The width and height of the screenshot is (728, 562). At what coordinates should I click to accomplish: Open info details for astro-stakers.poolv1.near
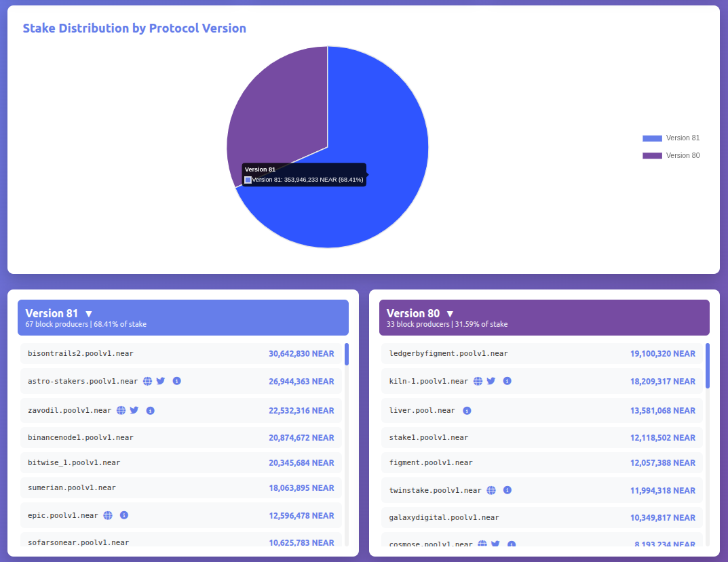176,381
